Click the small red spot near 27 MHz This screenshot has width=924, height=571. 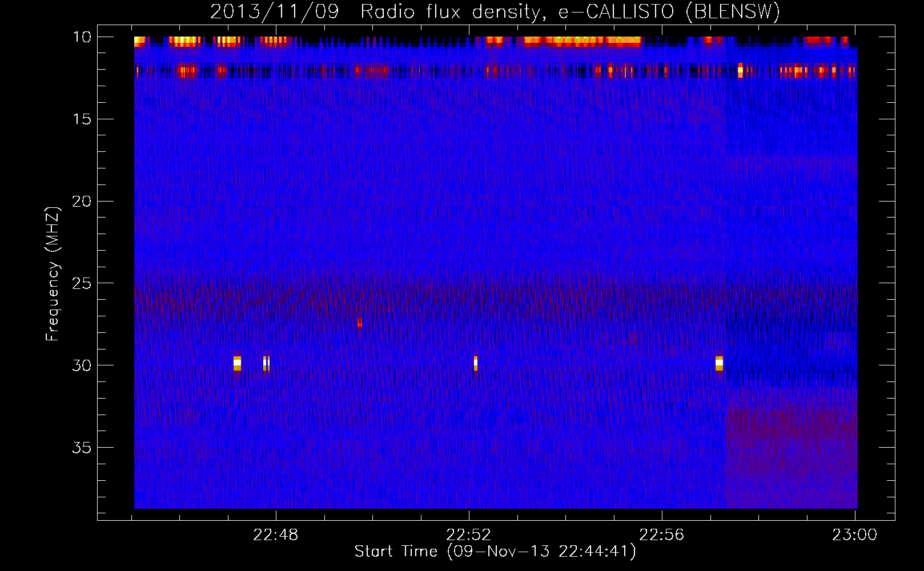[359, 322]
